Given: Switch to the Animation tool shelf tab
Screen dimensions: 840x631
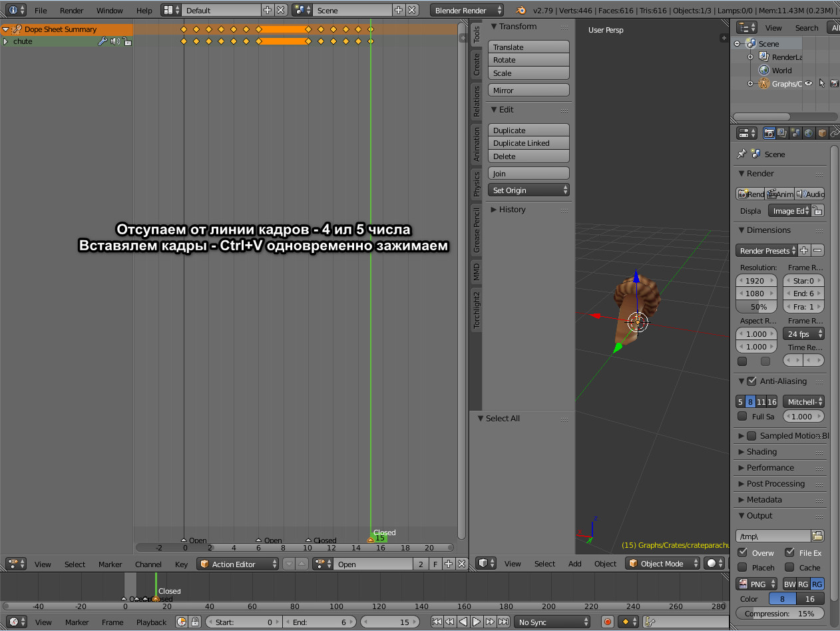Looking at the screenshot, I should (x=476, y=144).
